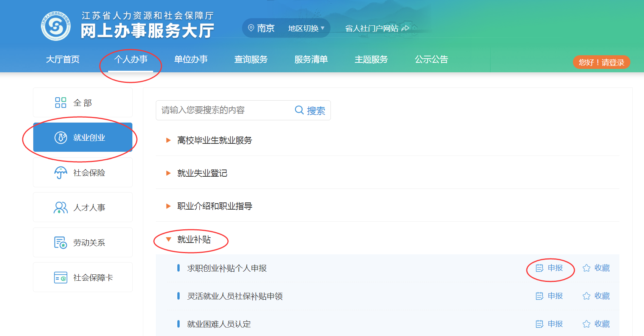This screenshot has width=644, height=336.
Task: Favorite 求职创业补贴个人申报 via star icon
Action: point(587,268)
